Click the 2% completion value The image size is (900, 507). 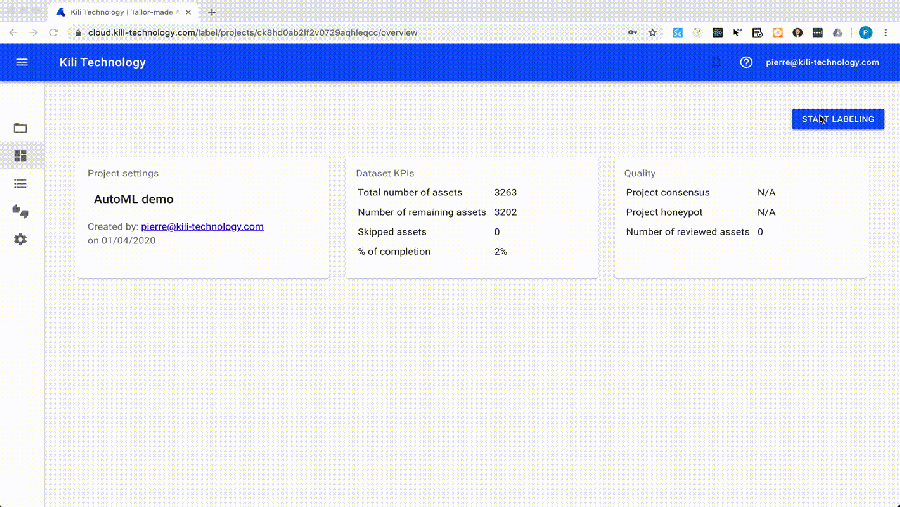501,251
